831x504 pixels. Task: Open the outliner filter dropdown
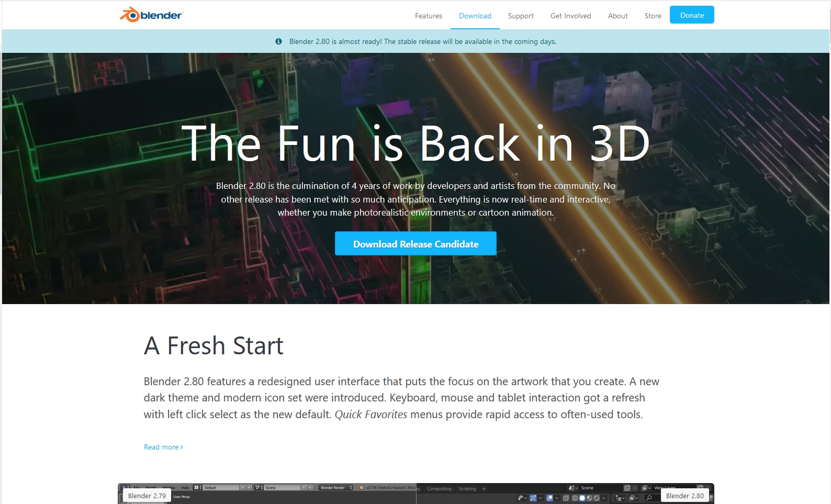tap(633, 498)
